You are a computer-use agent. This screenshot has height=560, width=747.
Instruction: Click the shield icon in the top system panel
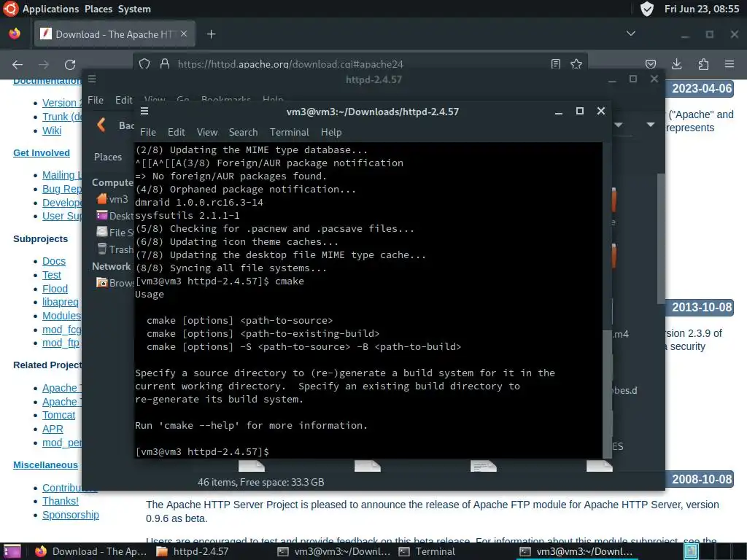tap(646, 9)
